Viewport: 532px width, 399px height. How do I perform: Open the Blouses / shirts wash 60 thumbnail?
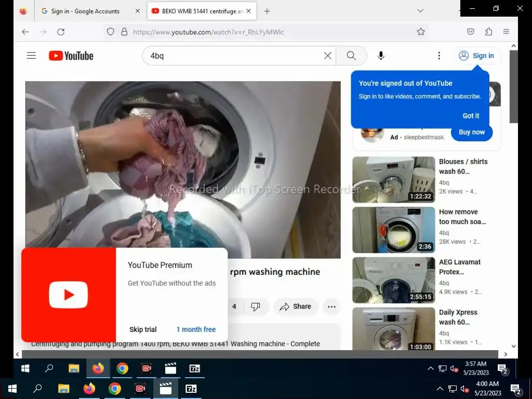394,180
